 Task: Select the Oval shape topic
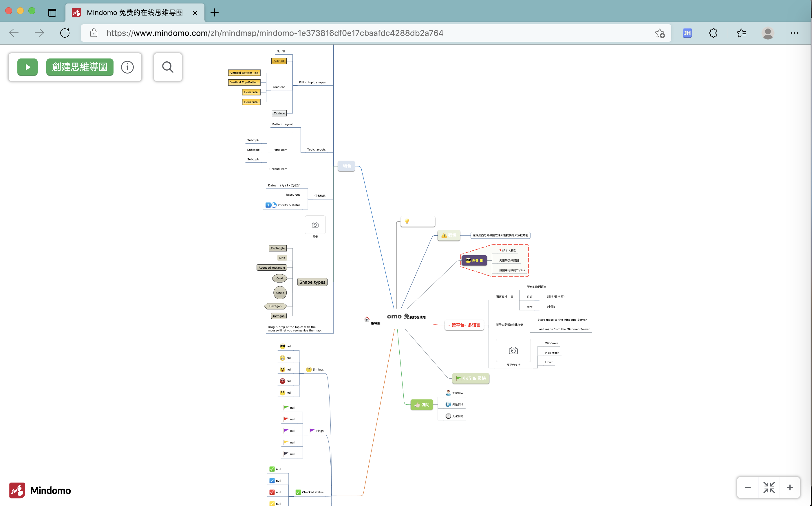point(279,278)
